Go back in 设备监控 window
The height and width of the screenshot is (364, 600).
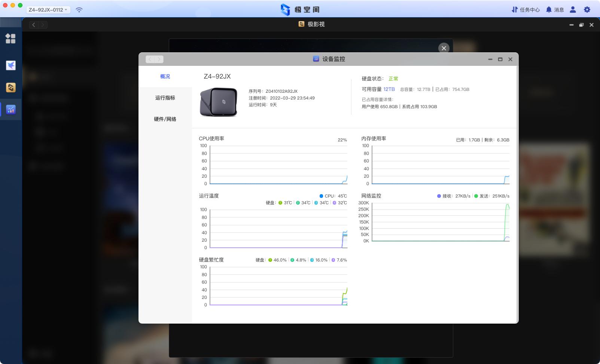click(150, 59)
